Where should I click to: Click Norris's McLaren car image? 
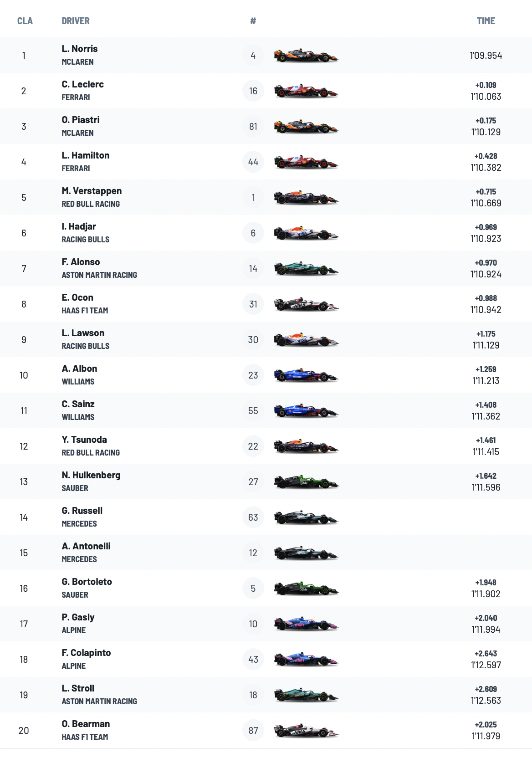[306, 56]
